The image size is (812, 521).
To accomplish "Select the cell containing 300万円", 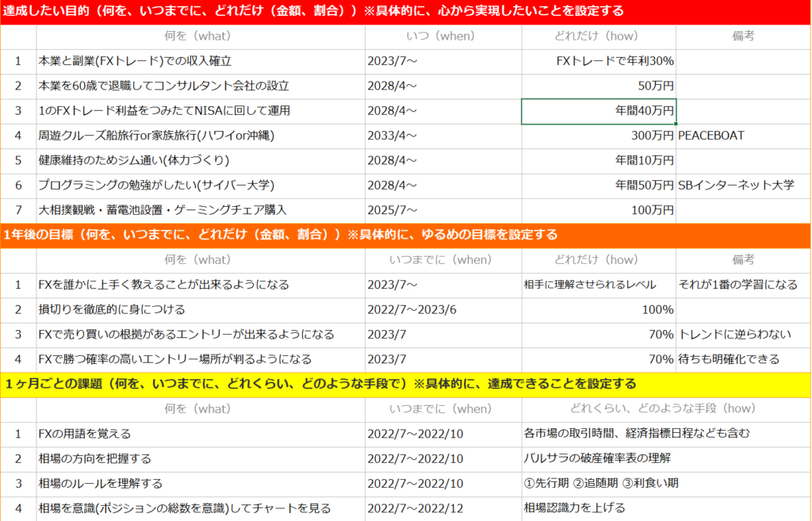I will [x=599, y=136].
